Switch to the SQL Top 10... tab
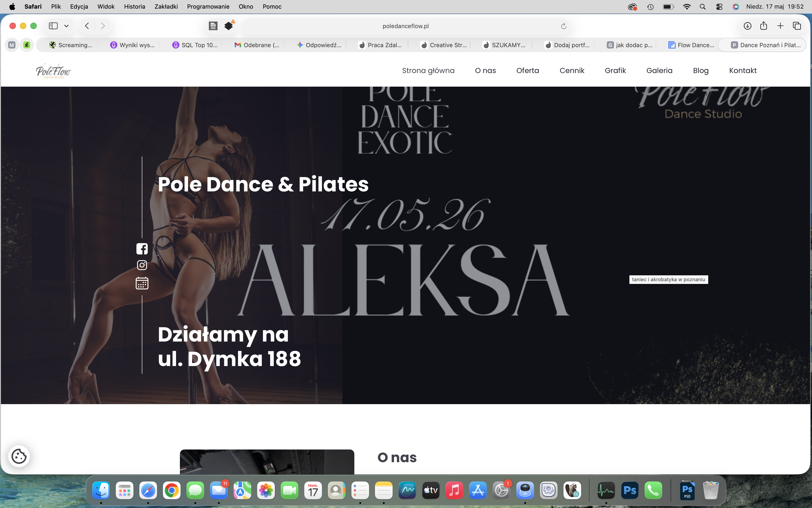The height and width of the screenshot is (508, 812). (x=195, y=45)
